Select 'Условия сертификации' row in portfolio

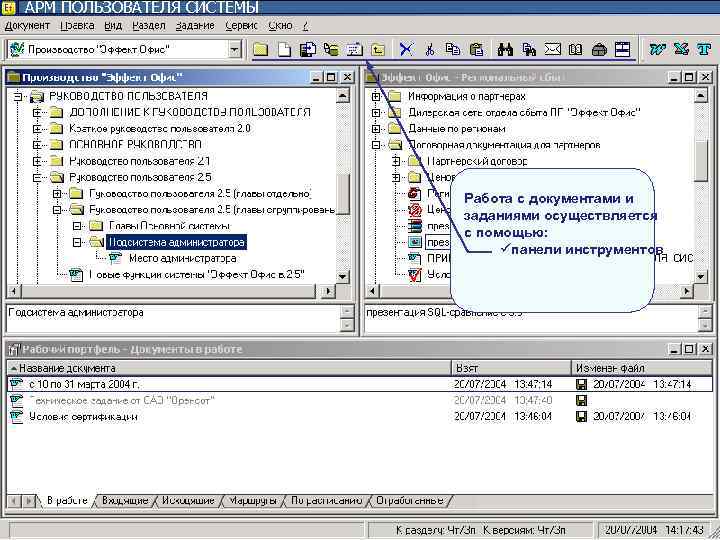pyautogui.click(x=360, y=416)
